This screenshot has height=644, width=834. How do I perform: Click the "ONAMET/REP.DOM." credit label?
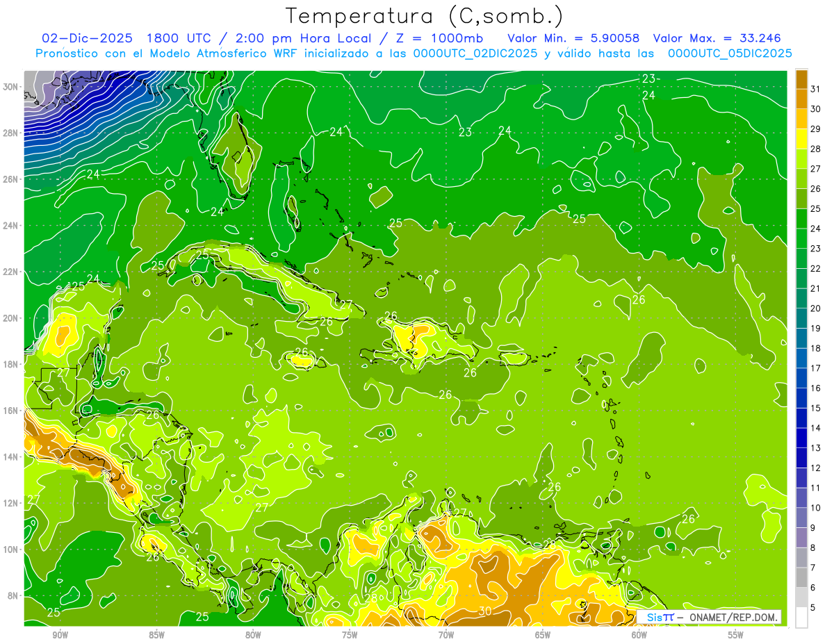(x=732, y=617)
